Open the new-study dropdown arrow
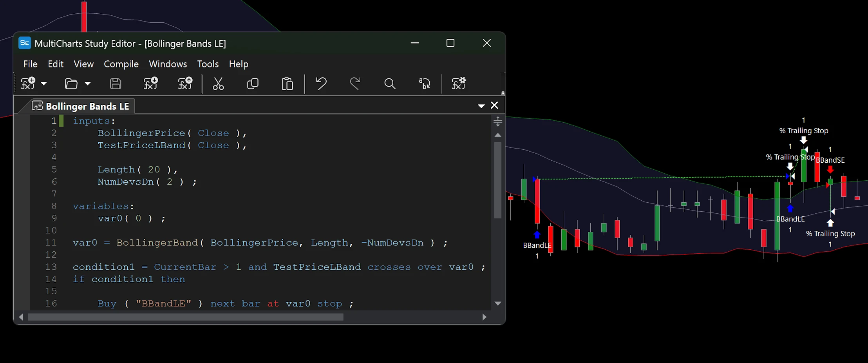Image resolution: width=868 pixels, height=363 pixels. [x=44, y=83]
